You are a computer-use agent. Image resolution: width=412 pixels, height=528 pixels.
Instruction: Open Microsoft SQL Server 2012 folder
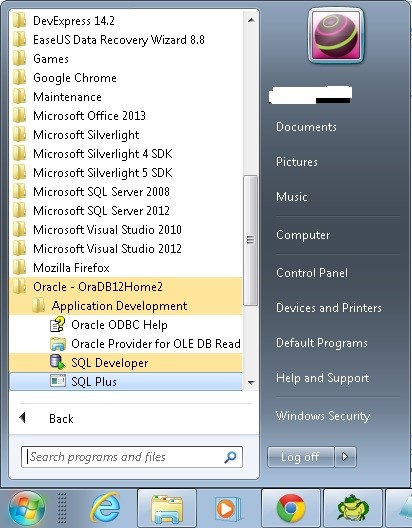pyautogui.click(x=126, y=211)
